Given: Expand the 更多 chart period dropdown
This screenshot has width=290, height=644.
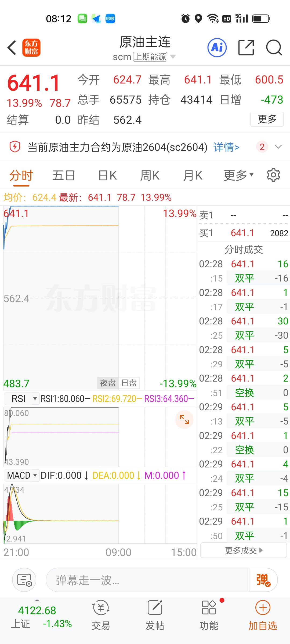Looking at the screenshot, I should coord(238,175).
